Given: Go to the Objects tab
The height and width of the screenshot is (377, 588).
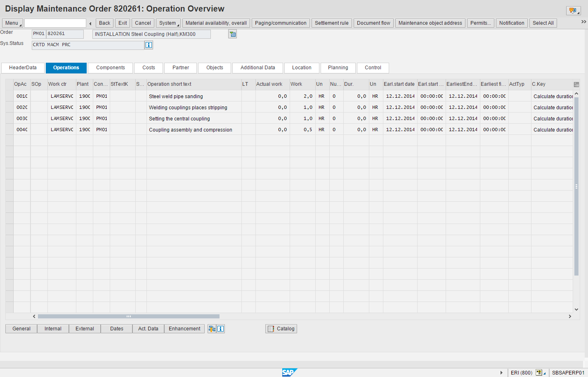Looking at the screenshot, I should tap(215, 68).
